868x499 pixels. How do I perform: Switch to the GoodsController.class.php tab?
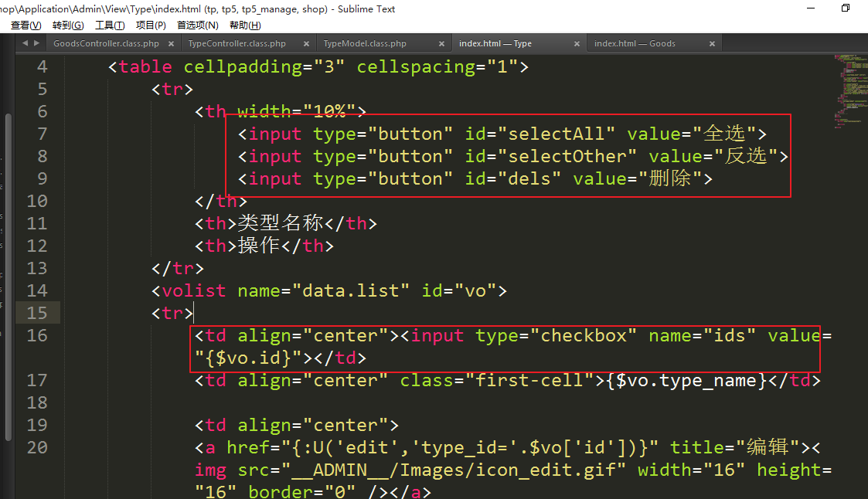106,44
